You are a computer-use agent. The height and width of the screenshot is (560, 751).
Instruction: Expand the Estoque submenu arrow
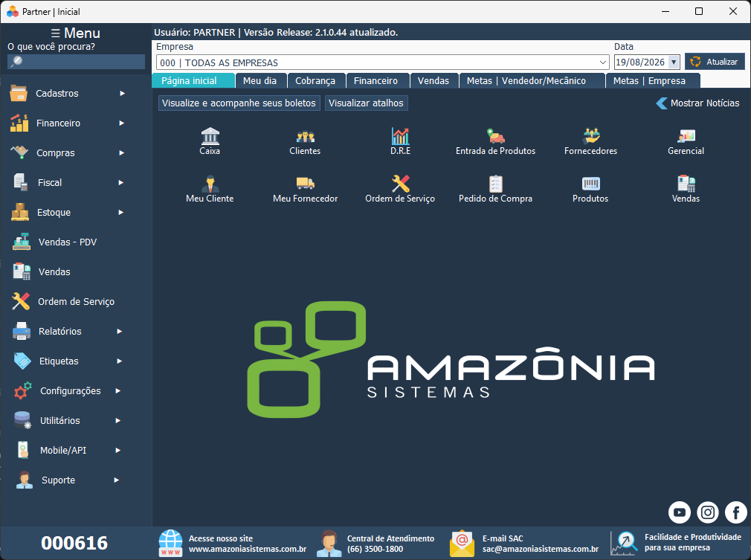[x=121, y=212]
